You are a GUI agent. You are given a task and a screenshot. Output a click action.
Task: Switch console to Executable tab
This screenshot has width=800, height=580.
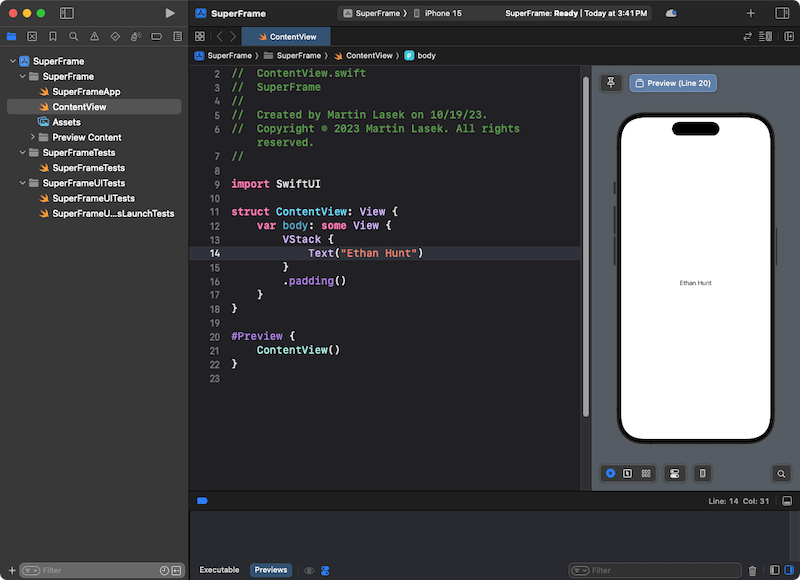tap(219, 570)
